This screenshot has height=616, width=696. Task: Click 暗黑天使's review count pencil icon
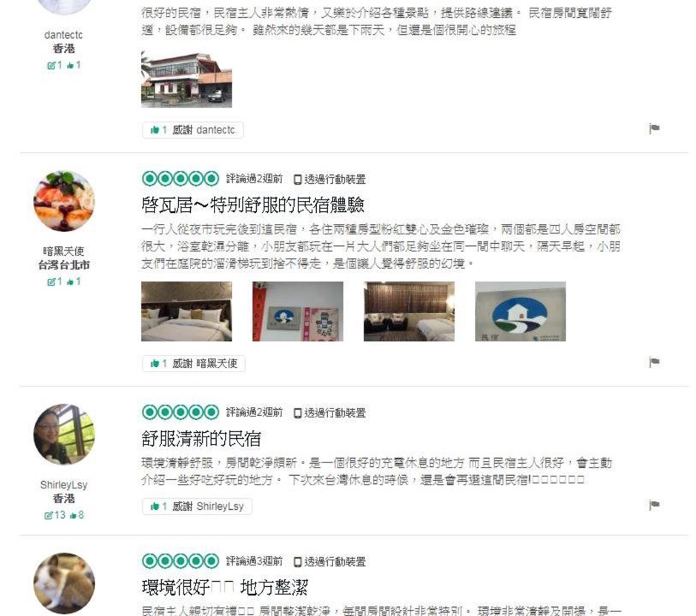[51, 281]
